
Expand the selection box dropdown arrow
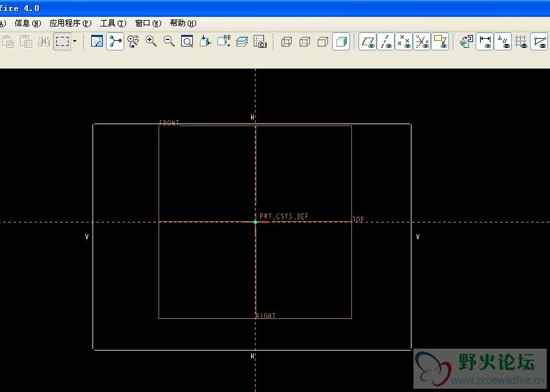point(74,41)
